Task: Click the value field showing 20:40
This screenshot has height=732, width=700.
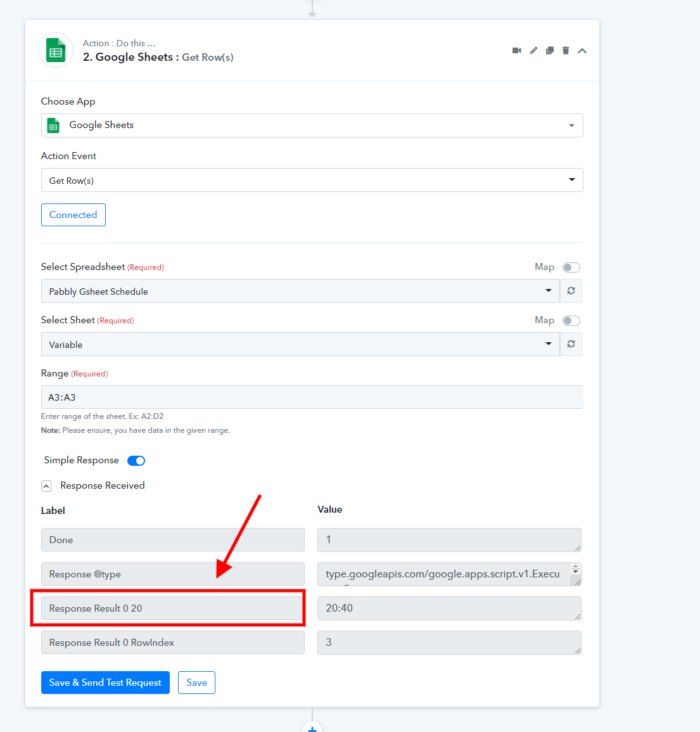Action: click(449, 608)
